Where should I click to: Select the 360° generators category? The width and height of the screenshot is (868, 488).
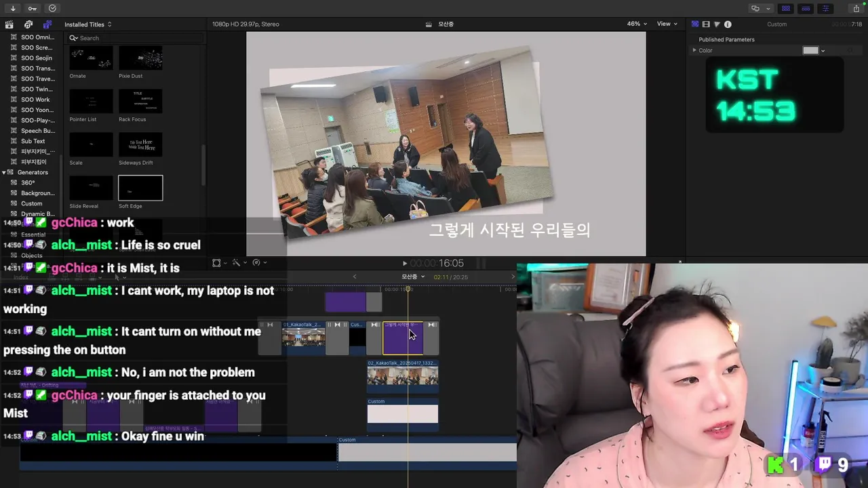[27, 182]
